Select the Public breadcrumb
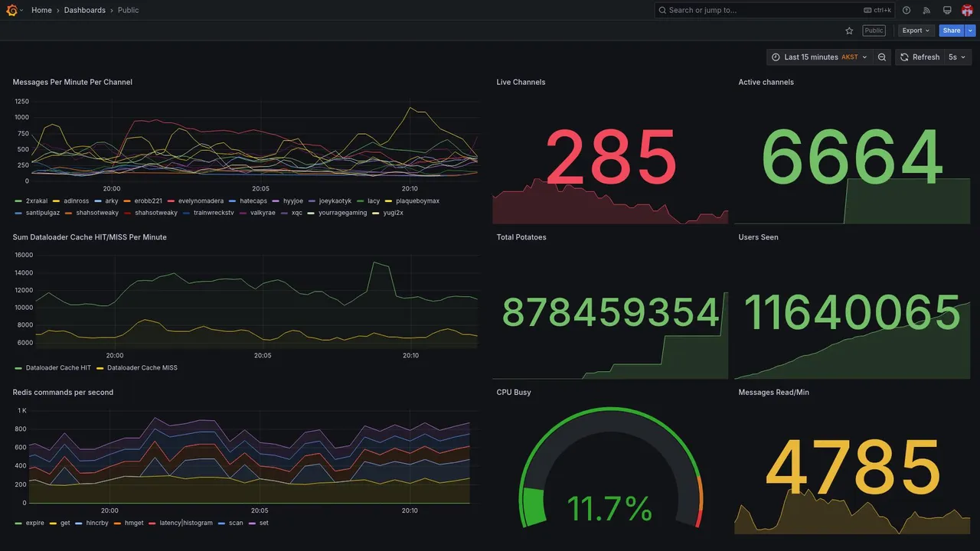 129,10
